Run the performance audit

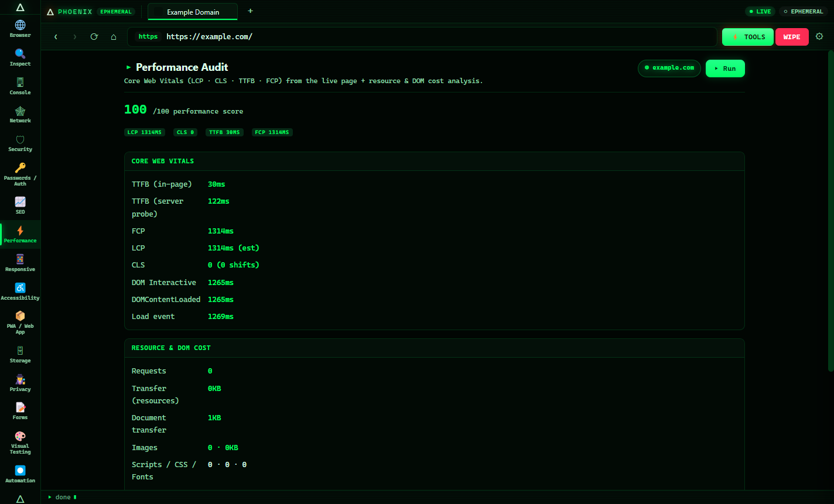(x=725, y=68)
